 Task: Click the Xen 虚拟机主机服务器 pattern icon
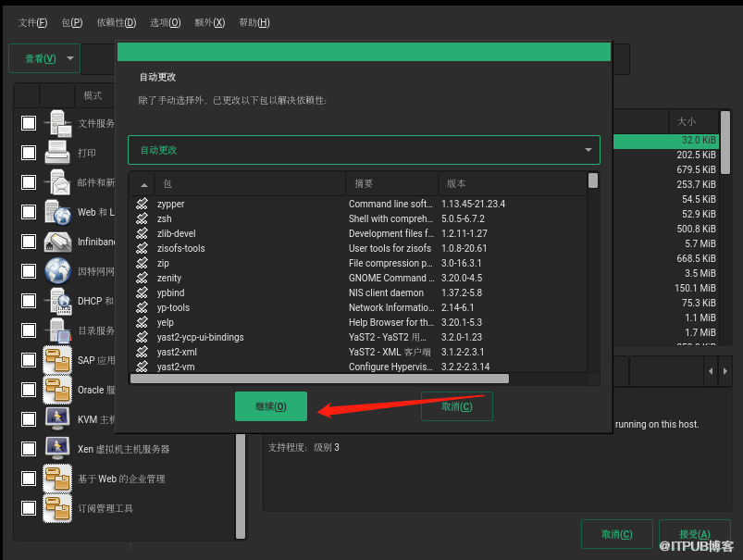pos(57,449)
